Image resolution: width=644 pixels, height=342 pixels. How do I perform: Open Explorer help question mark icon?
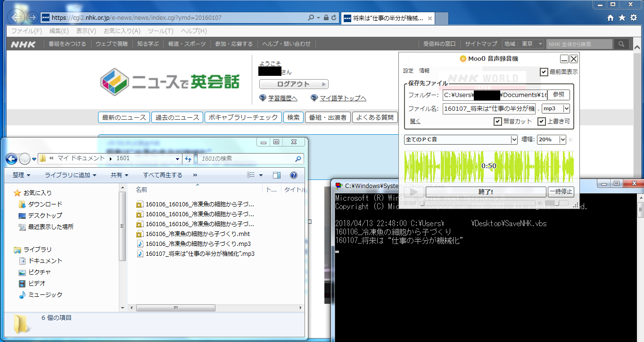coord(294,175)
